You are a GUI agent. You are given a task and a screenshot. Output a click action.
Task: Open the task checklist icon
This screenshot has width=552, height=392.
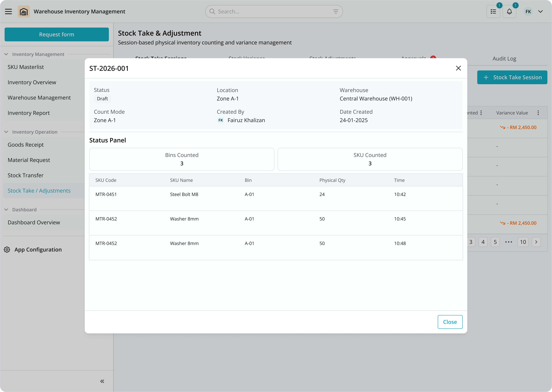tap(493, 12)
